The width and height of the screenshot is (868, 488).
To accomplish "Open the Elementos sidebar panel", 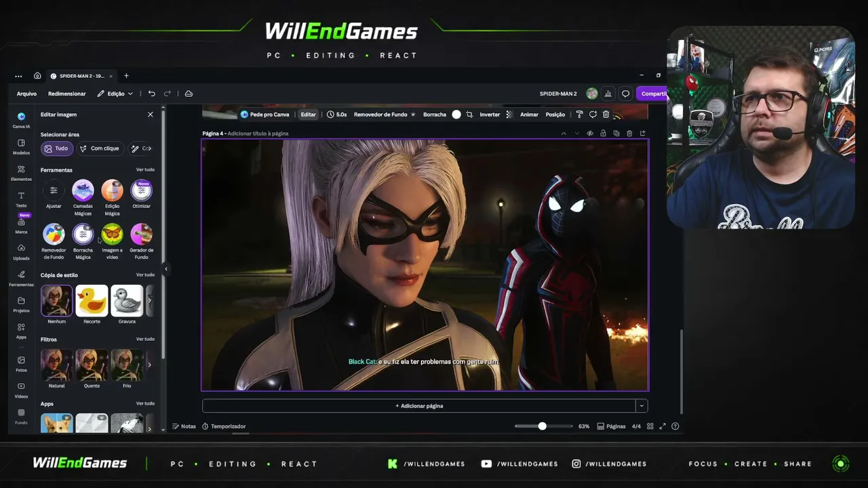I will click(x=21, y=173).
